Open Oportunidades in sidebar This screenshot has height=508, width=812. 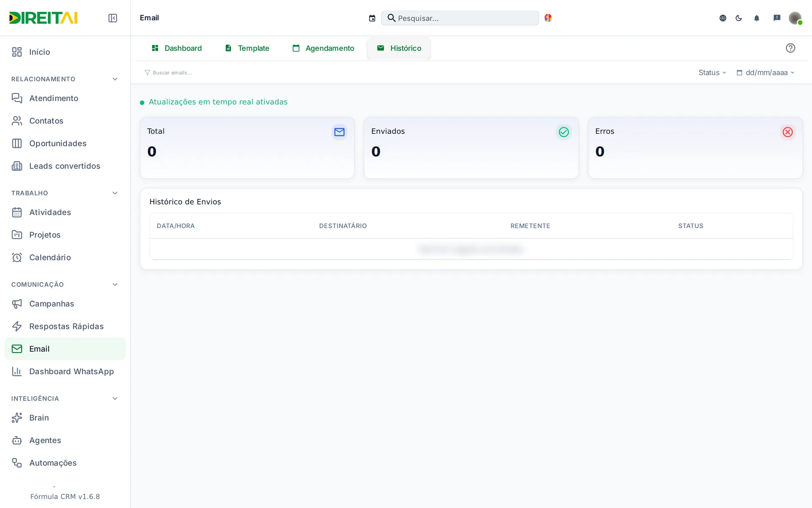coord(65,144)
